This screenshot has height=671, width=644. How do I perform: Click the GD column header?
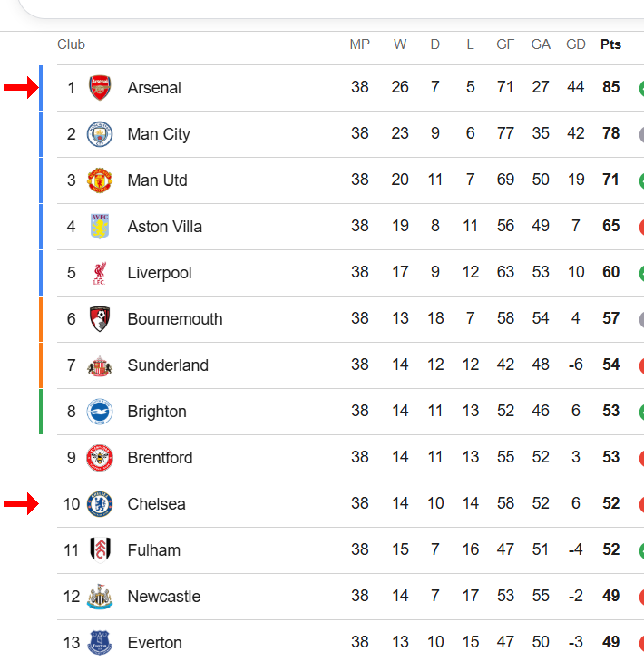click(575, 44)
